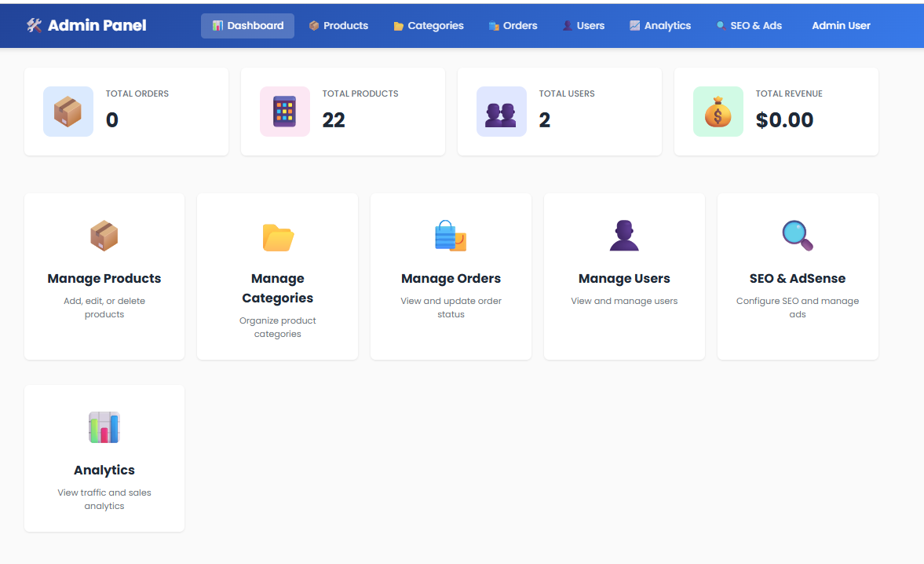Open the Analytics card heading
This screenshot has width=924, height=564.
[104, 471]
